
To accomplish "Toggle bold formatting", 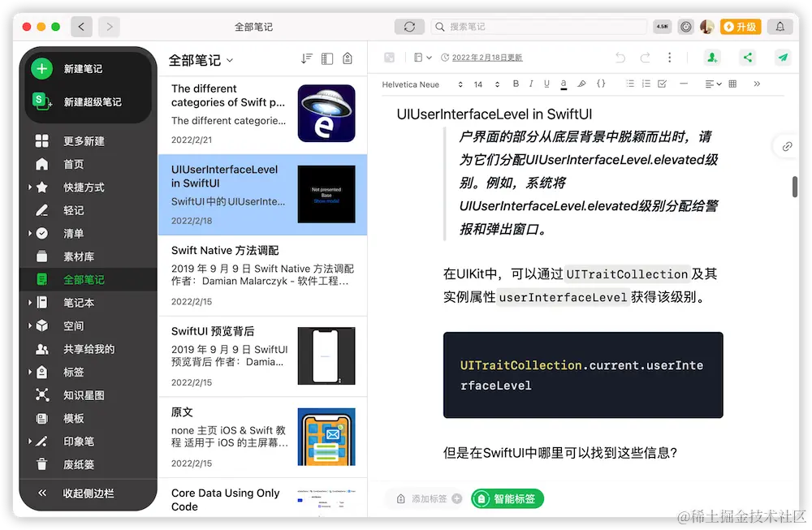I will tap(516, 84).
